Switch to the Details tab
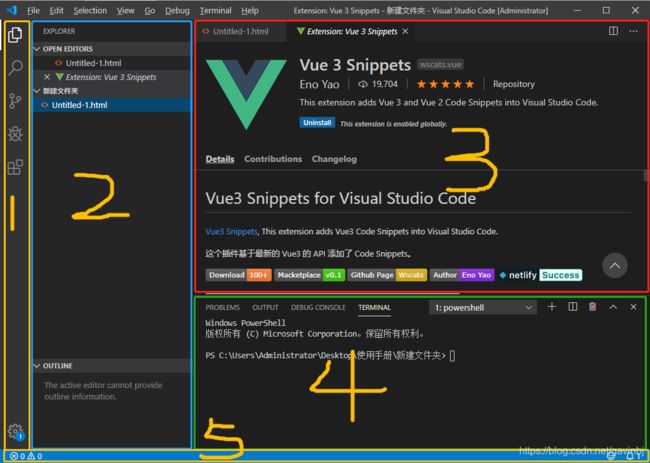 (x=220, y=159)
